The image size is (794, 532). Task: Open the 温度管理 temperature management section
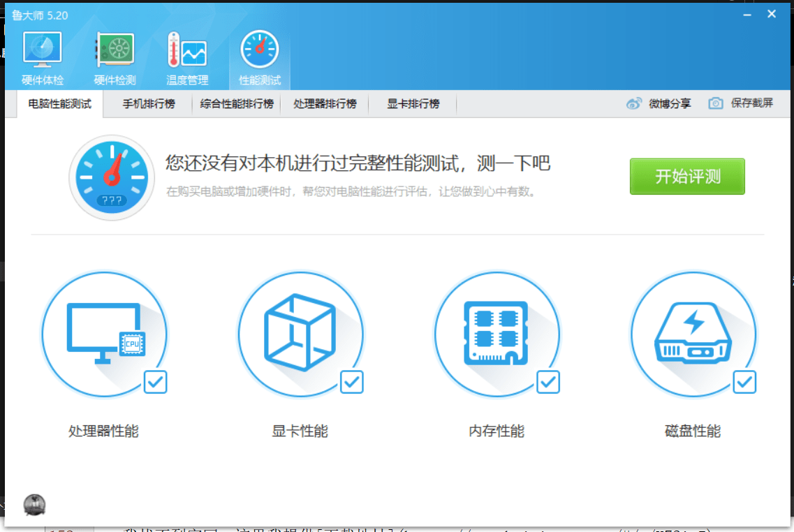click(x=187, y=58)
